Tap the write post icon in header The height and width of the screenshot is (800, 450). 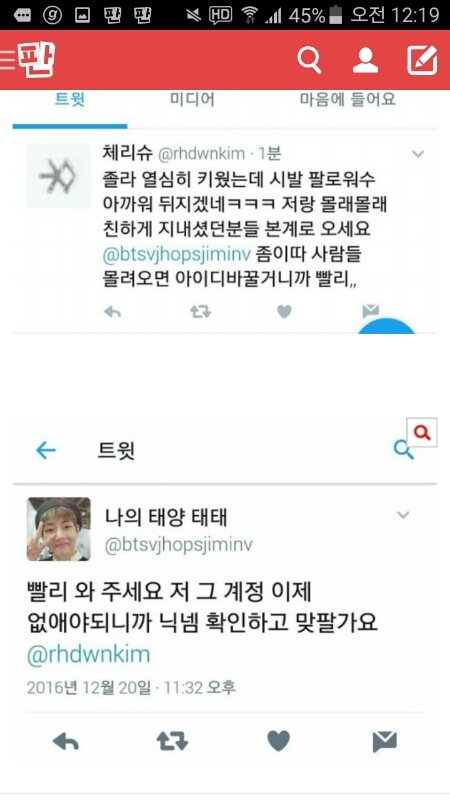pyautogui.click(x=422, y=60)
